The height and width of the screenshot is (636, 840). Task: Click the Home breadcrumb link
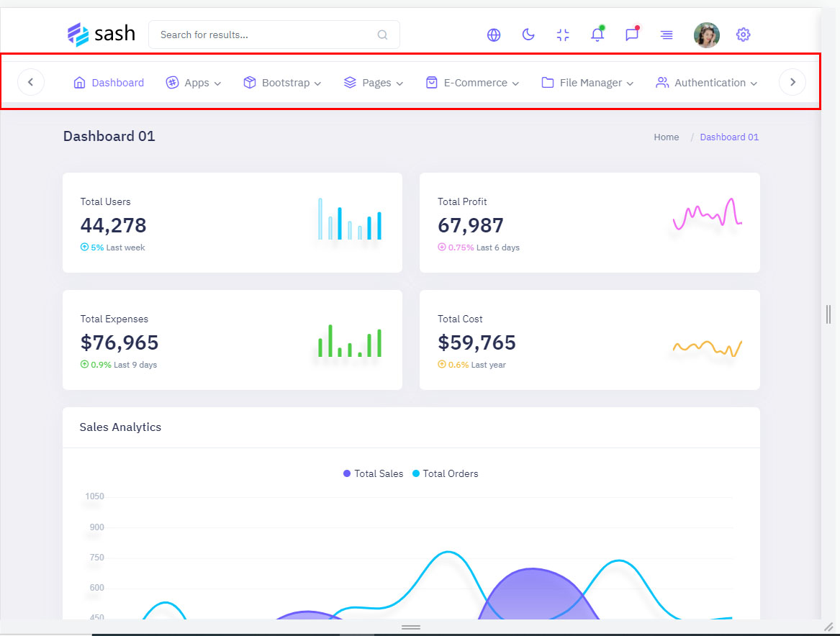click(666, 137)
